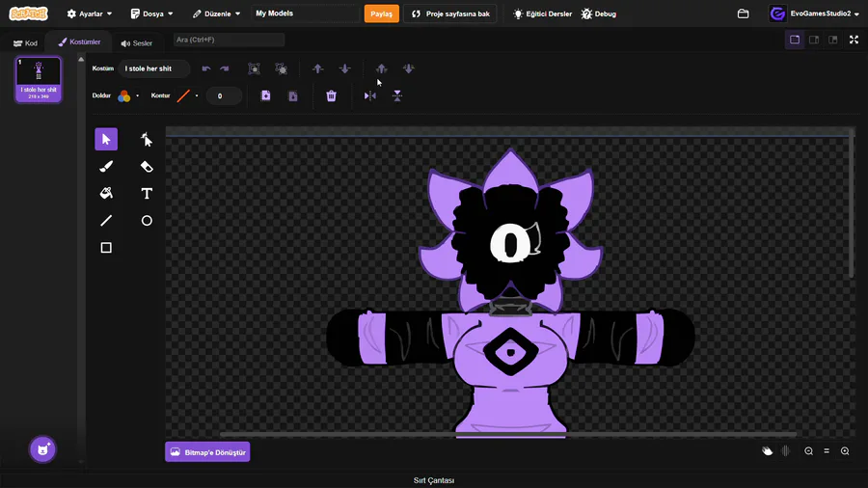Flip selection vertically

(397, 95)
